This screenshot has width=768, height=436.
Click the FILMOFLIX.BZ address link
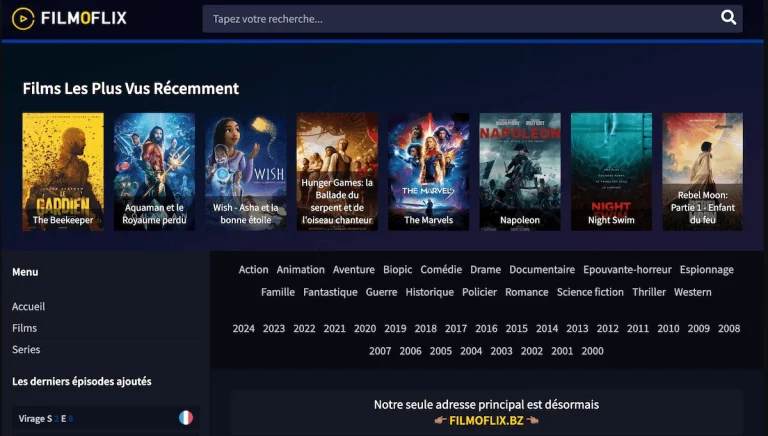[x=486, y=420]
